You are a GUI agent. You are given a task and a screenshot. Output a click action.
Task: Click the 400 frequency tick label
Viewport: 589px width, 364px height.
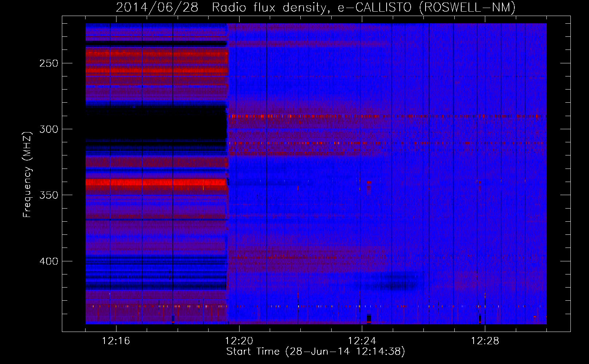pyautogui.click(x=49, y=261)
